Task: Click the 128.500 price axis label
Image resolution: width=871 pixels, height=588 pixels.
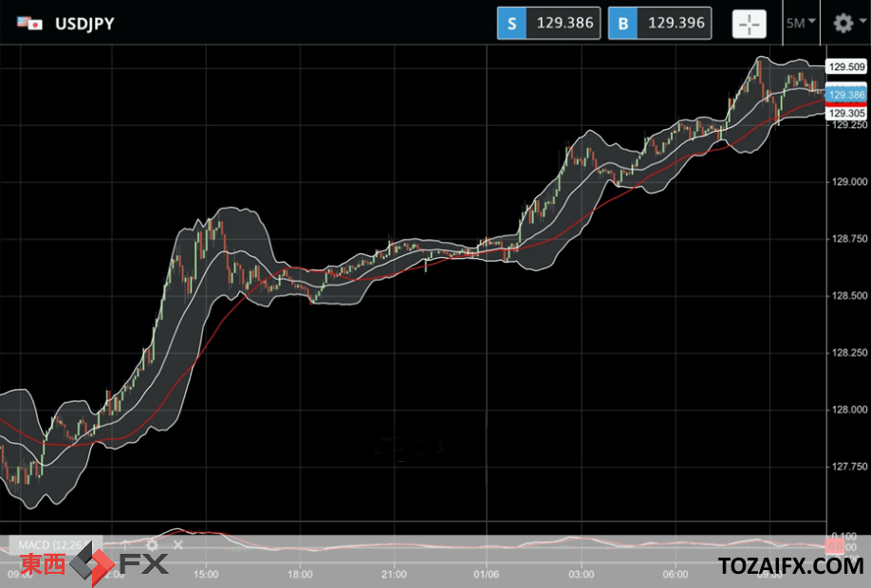Action: pyautogui.click(x=849, y=295)
